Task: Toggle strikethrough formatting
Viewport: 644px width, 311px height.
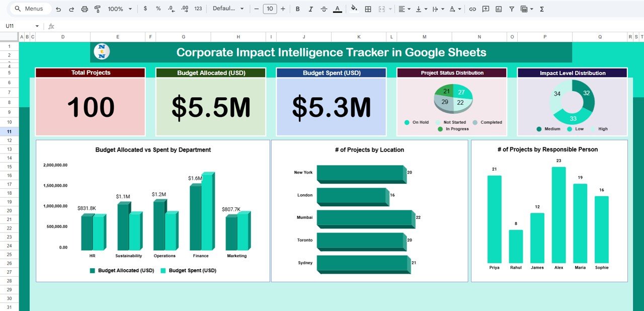Action: point(324,9)
